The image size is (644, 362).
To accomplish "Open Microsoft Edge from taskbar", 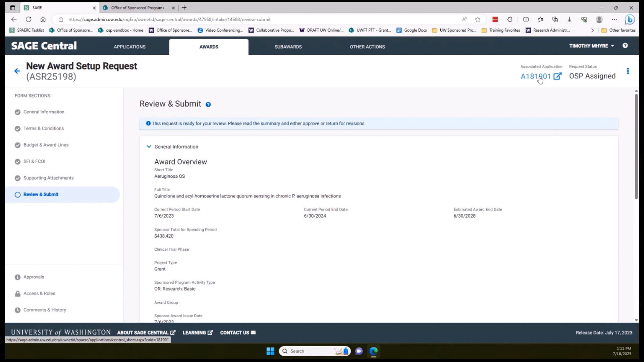I will 373,351.
